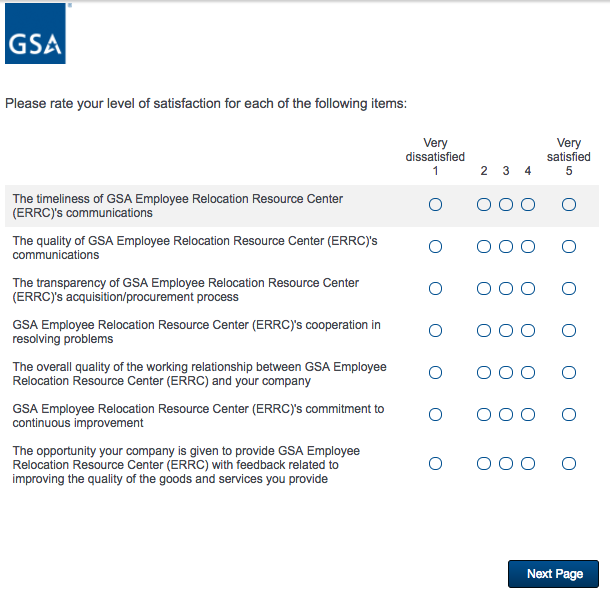
Task: Rate timeliness of communications as 5
Action: pos(569,205)
